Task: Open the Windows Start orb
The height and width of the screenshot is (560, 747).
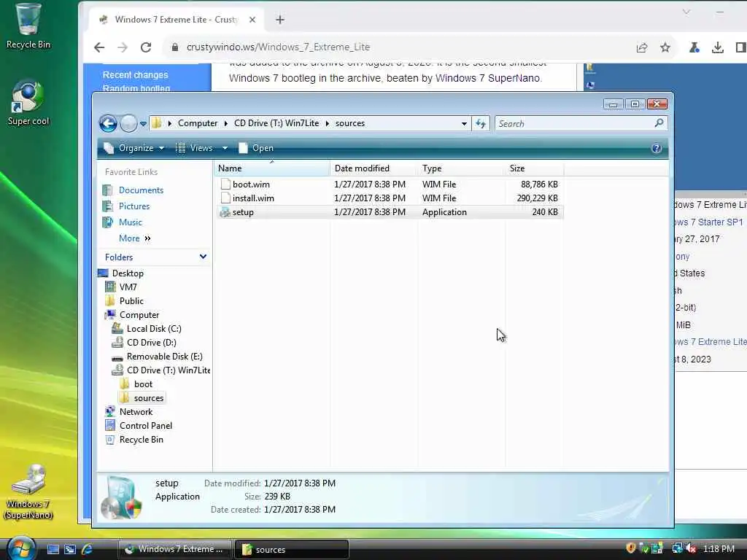Action: (21, 548)
